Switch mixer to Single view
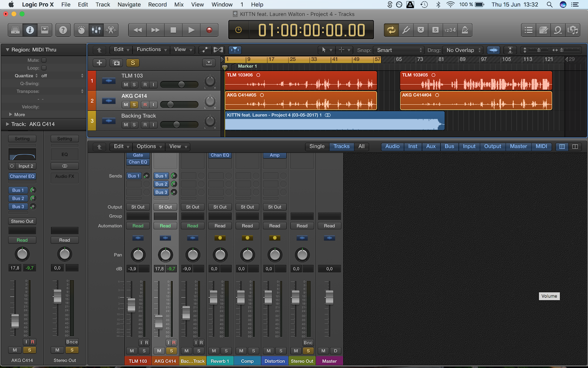This screenshot has height=368, width=588. (317, 146)
